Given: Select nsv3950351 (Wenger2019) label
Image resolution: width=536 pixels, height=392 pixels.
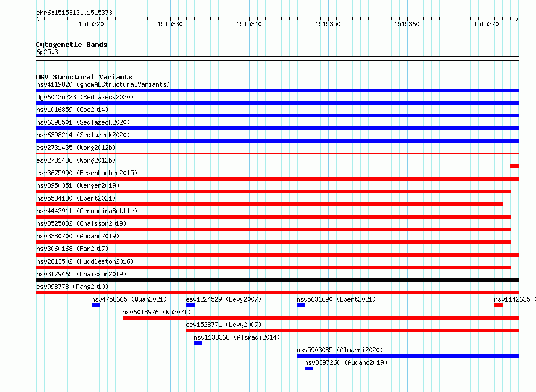Looking at the screenshot, I should pos(78,185).
